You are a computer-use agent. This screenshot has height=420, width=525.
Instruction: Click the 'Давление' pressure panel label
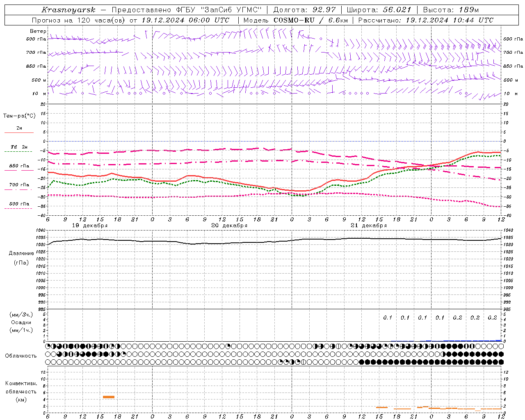[x=21, y=253]
